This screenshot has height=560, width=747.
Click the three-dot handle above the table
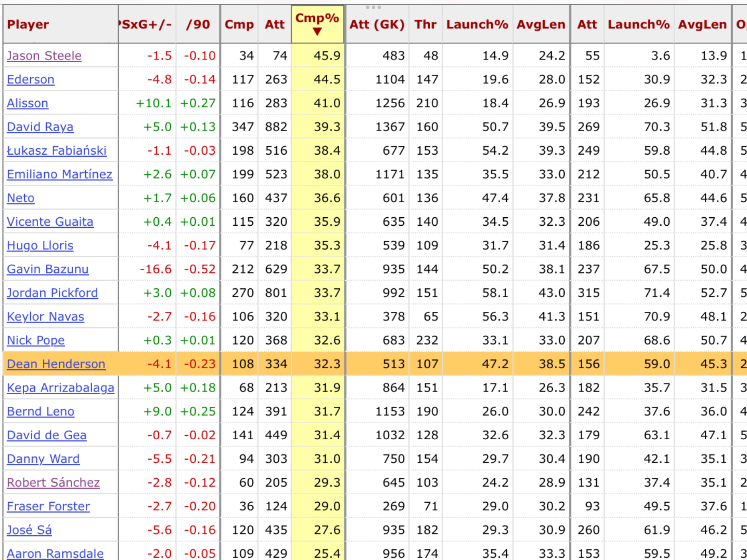click(x=373, y=7)
